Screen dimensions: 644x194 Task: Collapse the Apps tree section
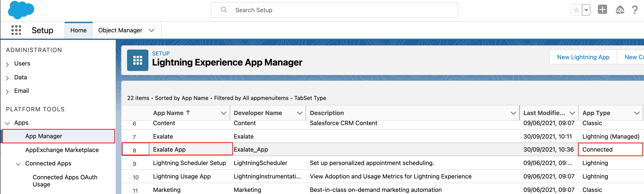[x=8, y=123]
